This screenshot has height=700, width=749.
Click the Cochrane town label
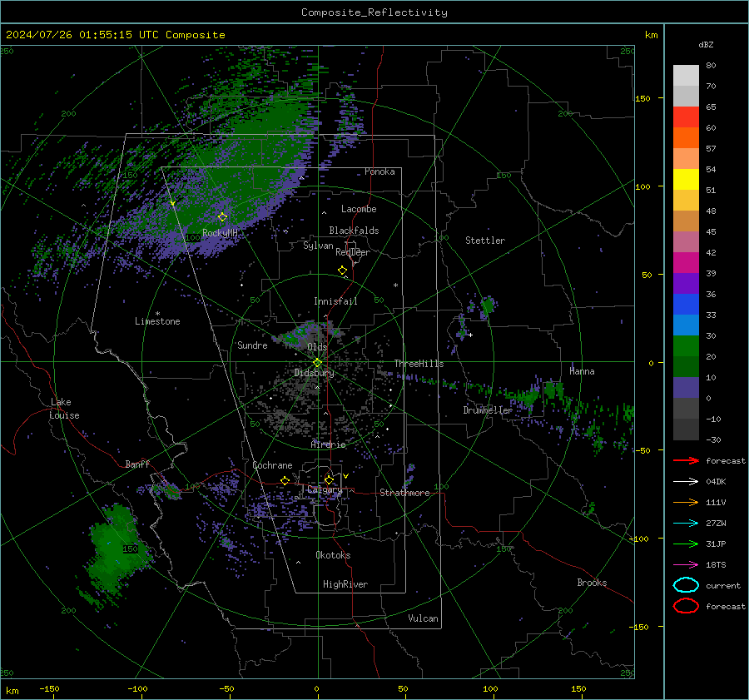(x=272, y=465)
